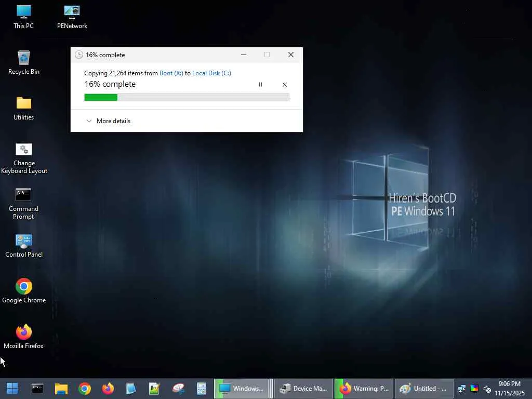The image size is (532, 399).
Task: Open Calculator from the taskbar
Action: pyautogui.click(x=202, y=389)
